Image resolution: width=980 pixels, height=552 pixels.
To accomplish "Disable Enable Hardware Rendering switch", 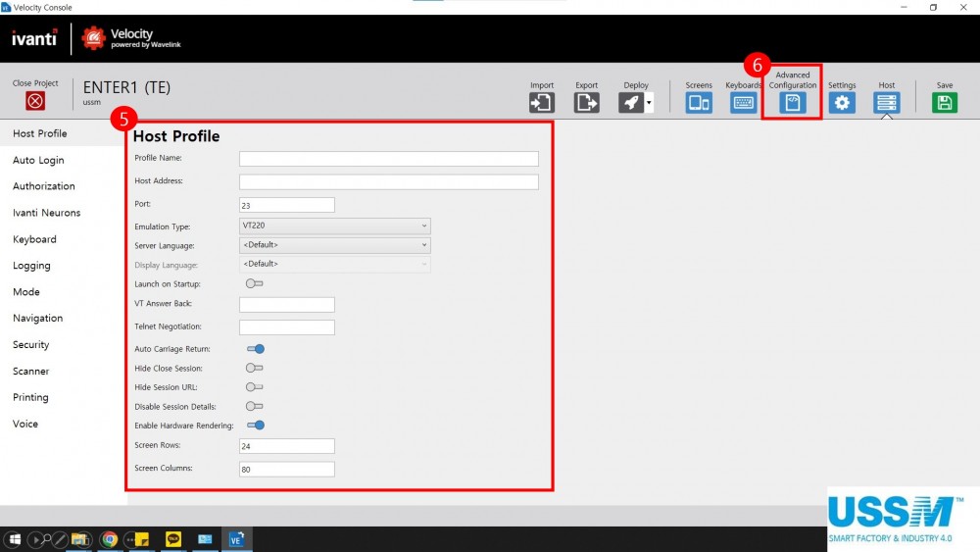I will tap(256, 426).
